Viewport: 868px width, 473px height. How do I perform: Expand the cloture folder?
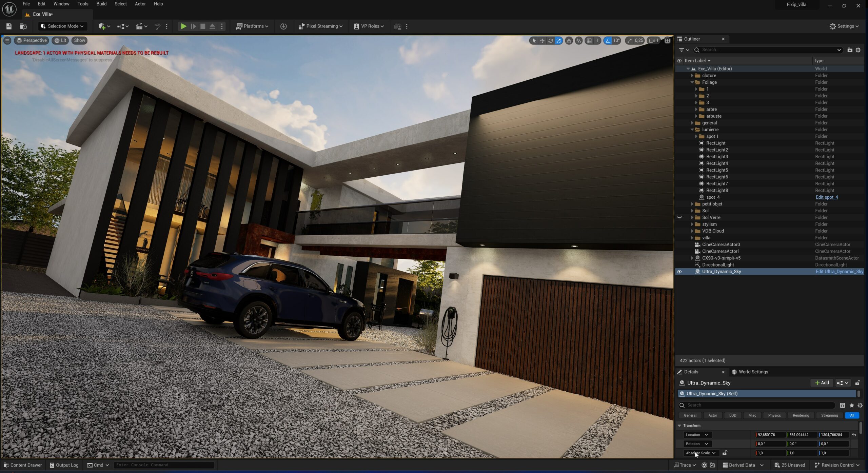[x=692, y=76]
